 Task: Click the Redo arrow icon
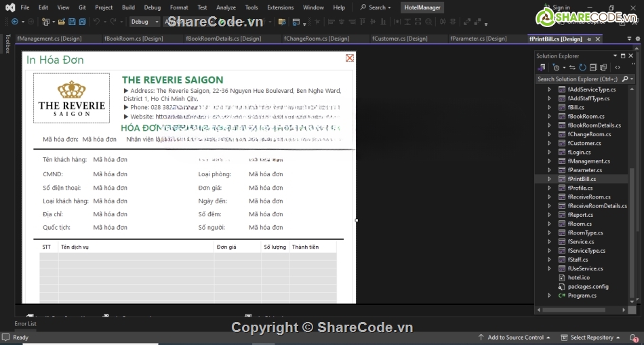point(113,22)
